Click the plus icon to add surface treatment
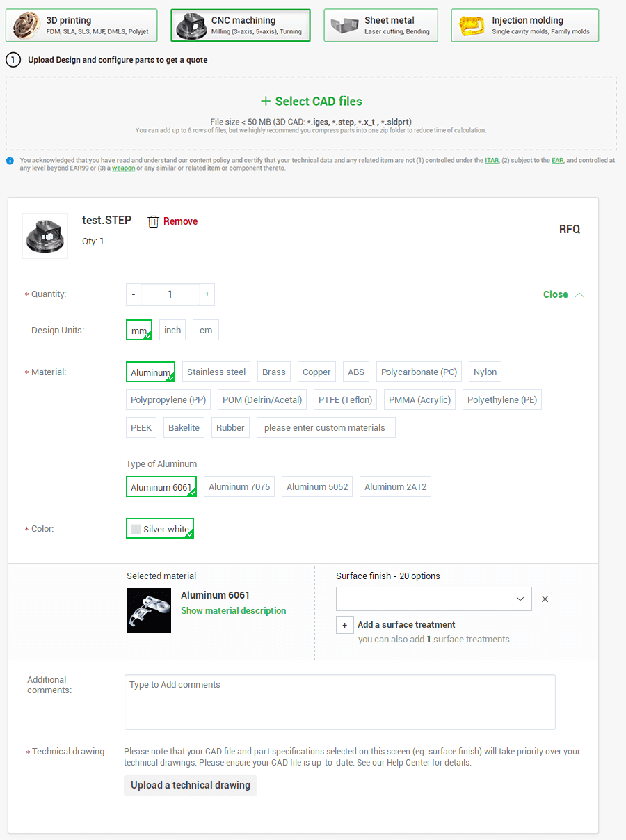This screenshot has width=626, height=840. [x=344, y=625]
